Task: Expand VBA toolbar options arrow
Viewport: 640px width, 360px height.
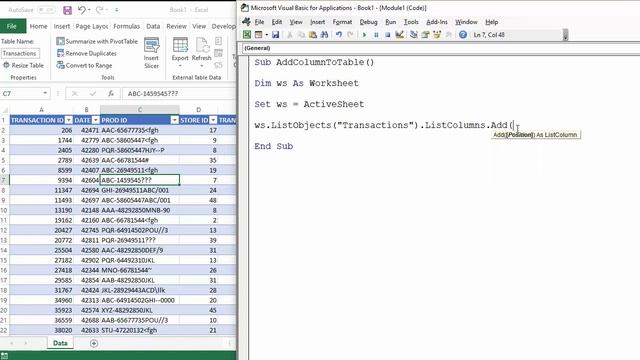Action: (x=565, y=36)
